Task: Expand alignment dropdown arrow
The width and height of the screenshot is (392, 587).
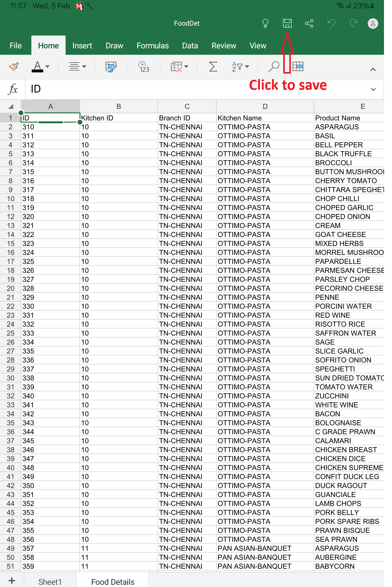Action: 84,67
